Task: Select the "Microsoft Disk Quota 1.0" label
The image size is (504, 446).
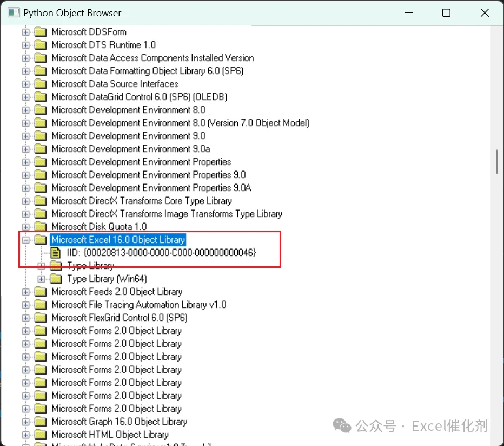Action: [99, 227]
